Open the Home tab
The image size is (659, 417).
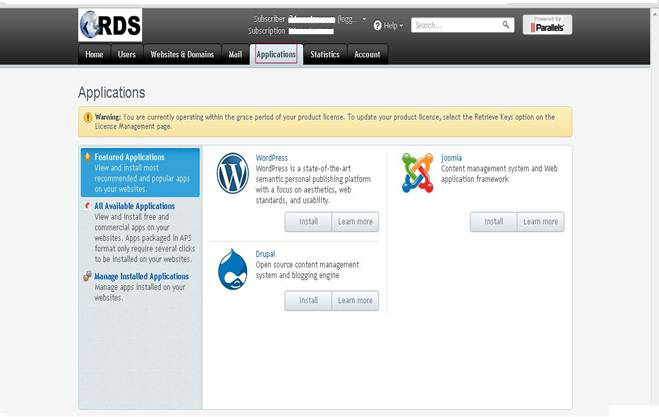[94, 54]
